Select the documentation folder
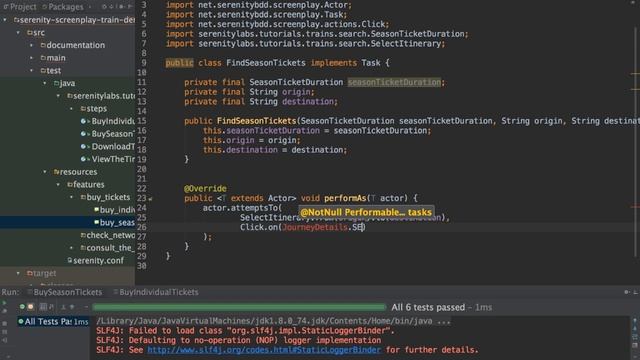Screen dimensions: 640x360 coord(73,45)
